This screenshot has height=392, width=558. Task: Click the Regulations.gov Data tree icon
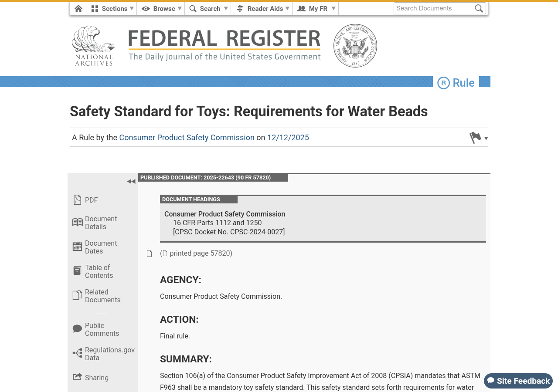77,353
